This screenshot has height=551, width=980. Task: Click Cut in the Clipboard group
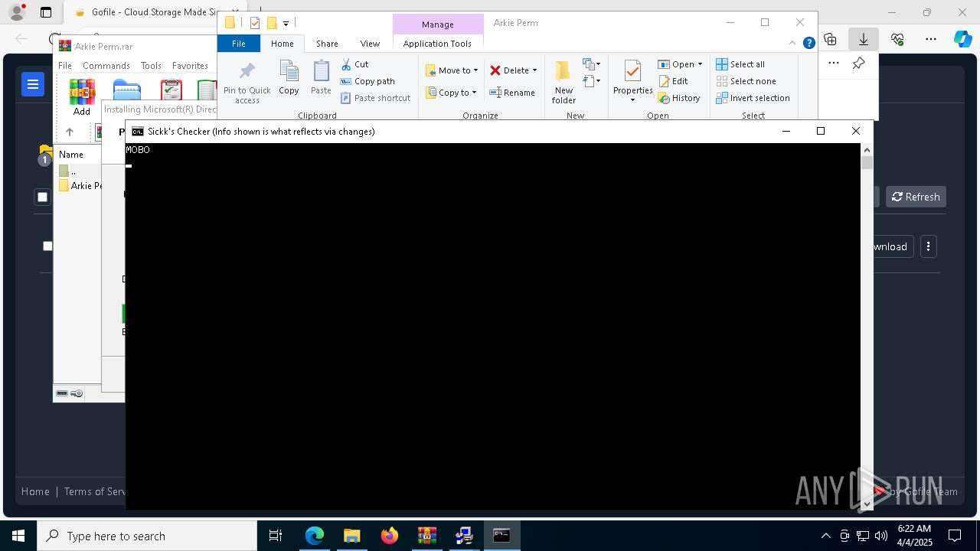pyautogui.click(x=354, y=64)
